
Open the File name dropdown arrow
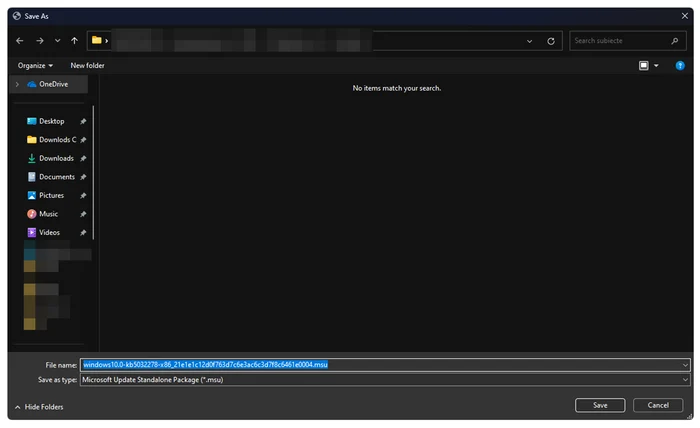point(685,365)
